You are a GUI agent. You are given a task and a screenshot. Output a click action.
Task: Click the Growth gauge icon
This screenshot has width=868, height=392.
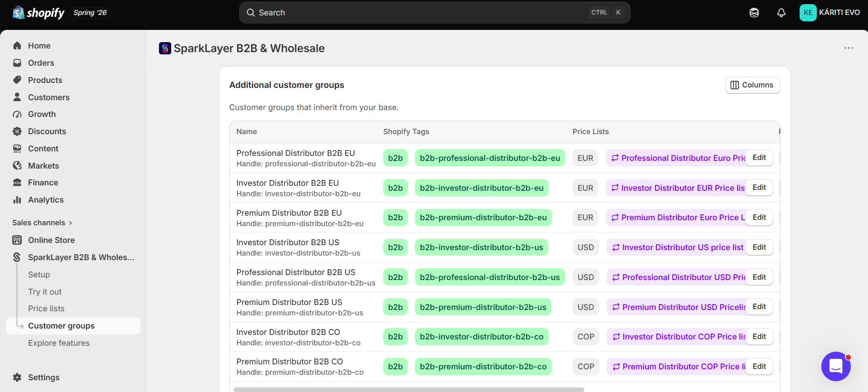(17, 114)
